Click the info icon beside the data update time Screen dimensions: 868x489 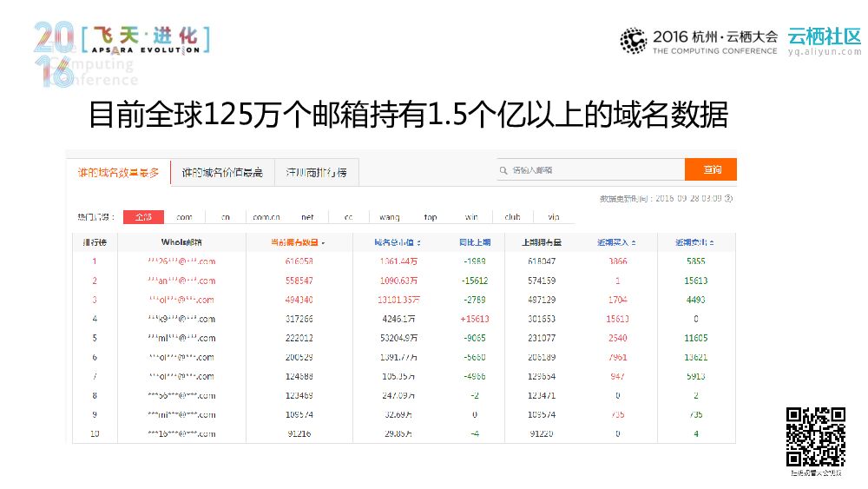tap(728, 198)
